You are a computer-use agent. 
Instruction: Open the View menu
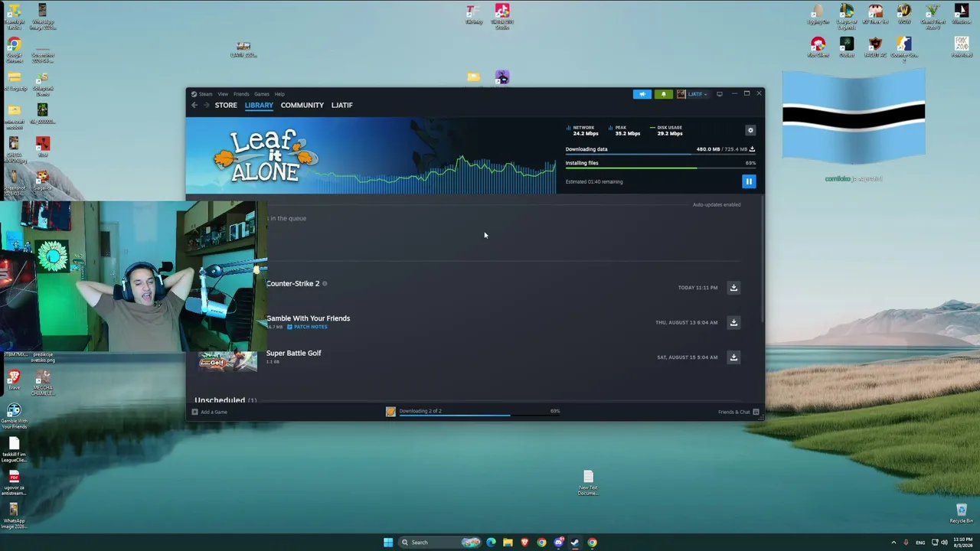click(223, 94)
